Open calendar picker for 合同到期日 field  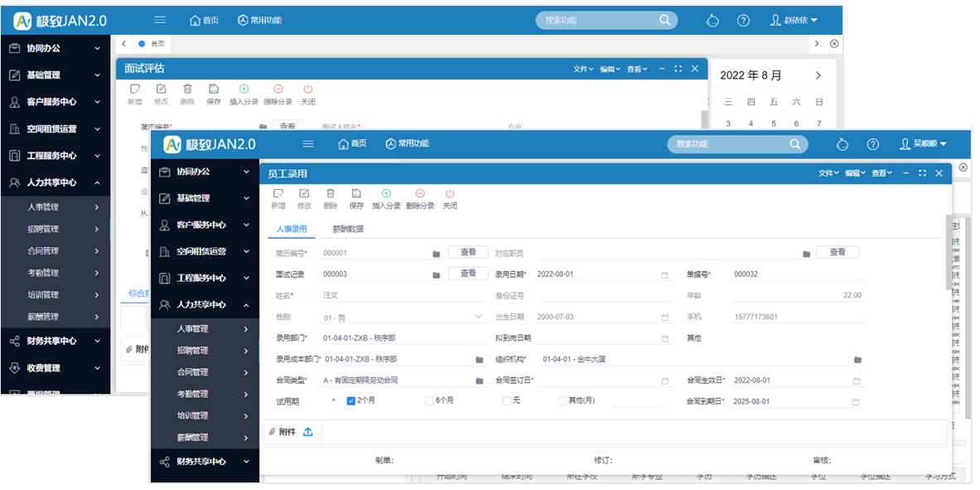857,402
